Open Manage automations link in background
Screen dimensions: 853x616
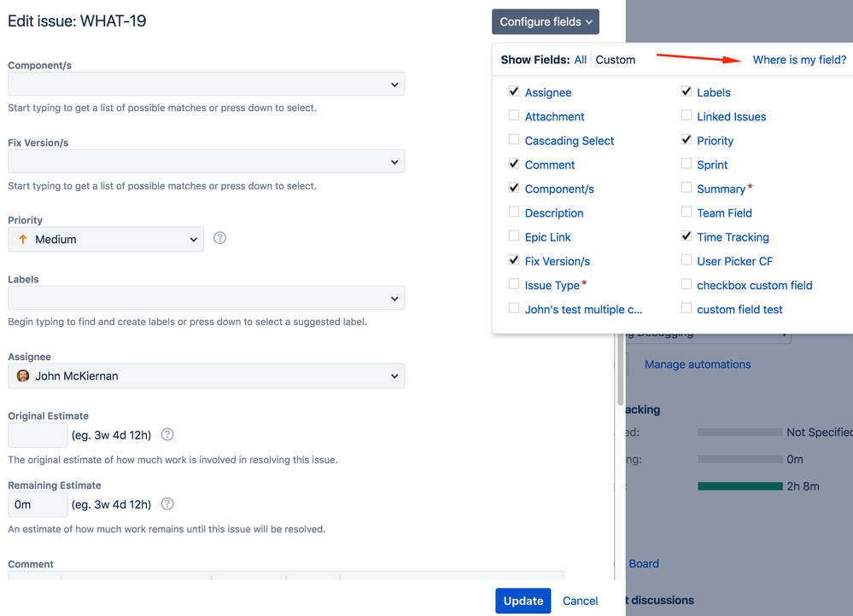pyautogui.click(x=698, y=364)
